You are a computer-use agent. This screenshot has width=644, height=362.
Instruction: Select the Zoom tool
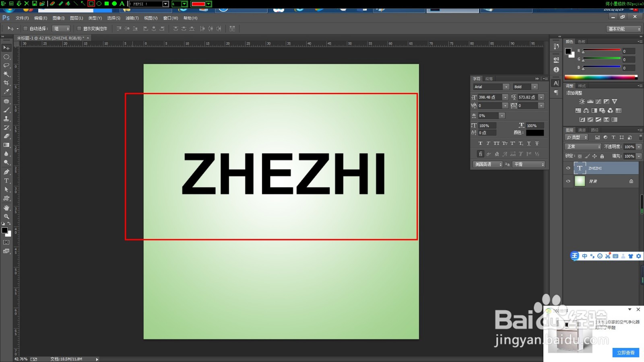pyautogui.click(x=6, y=217)
